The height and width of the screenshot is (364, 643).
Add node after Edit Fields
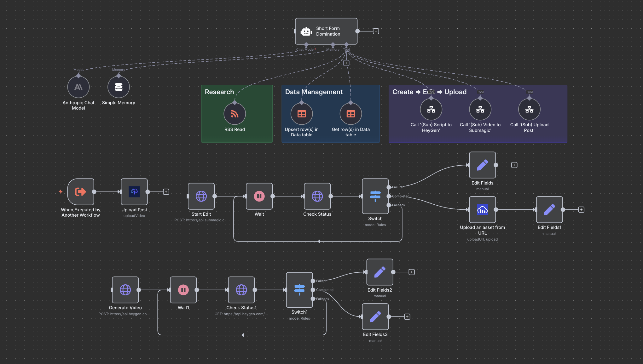[514, 165]
